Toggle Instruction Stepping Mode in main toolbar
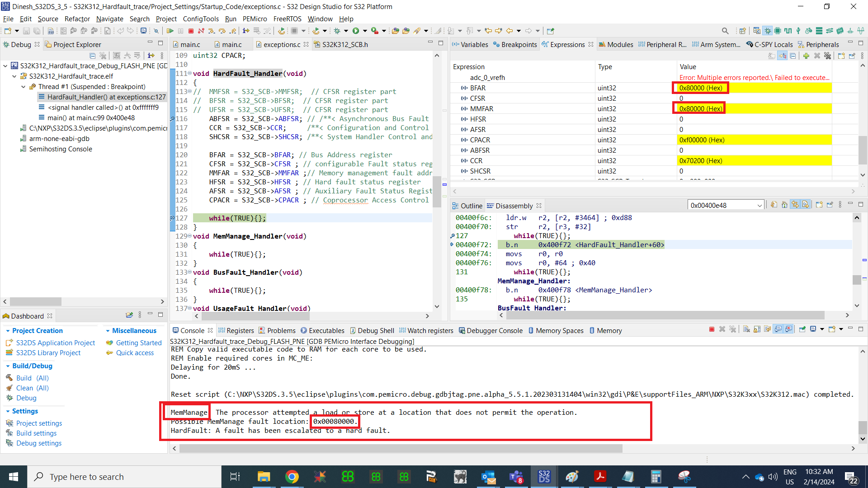Viewport: 868px width, 488px height. click(246, 31)
